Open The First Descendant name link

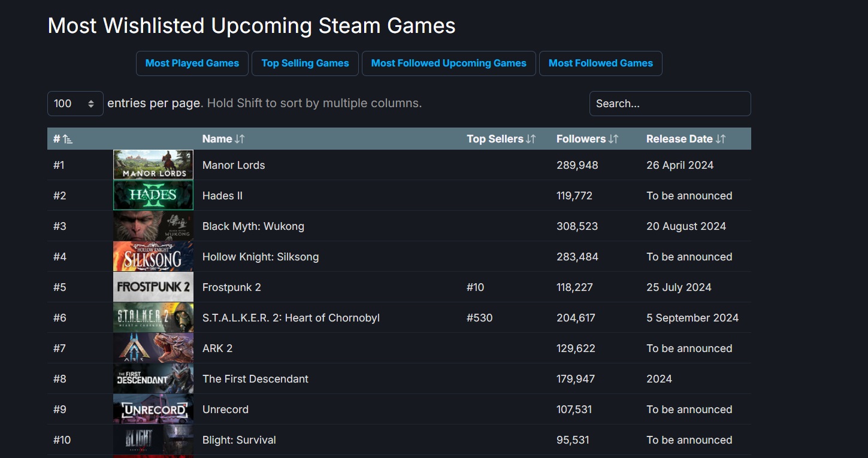[x=256, y=379]
